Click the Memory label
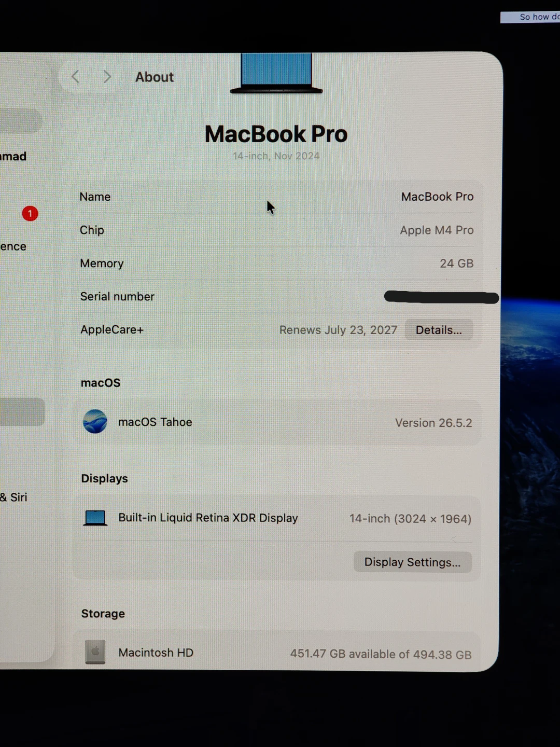This screenshot has height=747, width=560. 102,264
